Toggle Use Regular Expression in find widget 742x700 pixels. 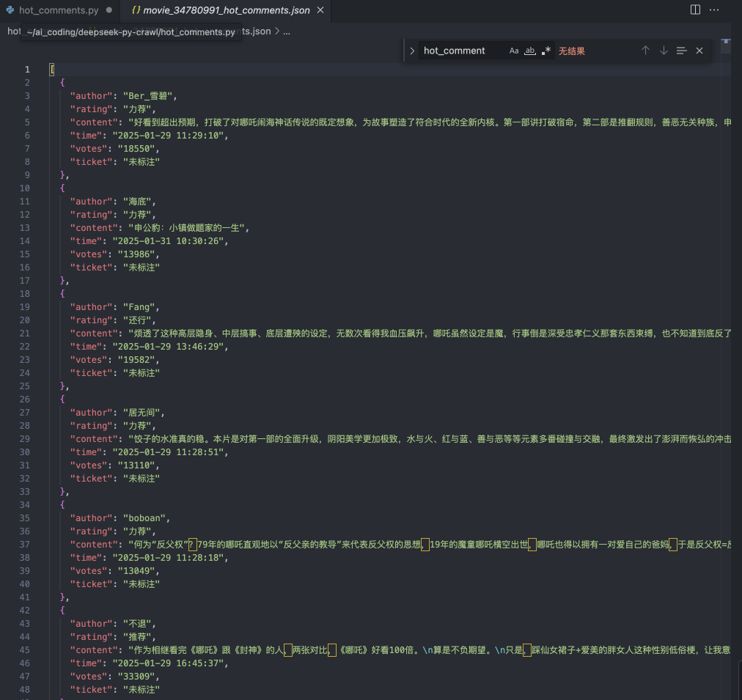(x=546, y=51)
